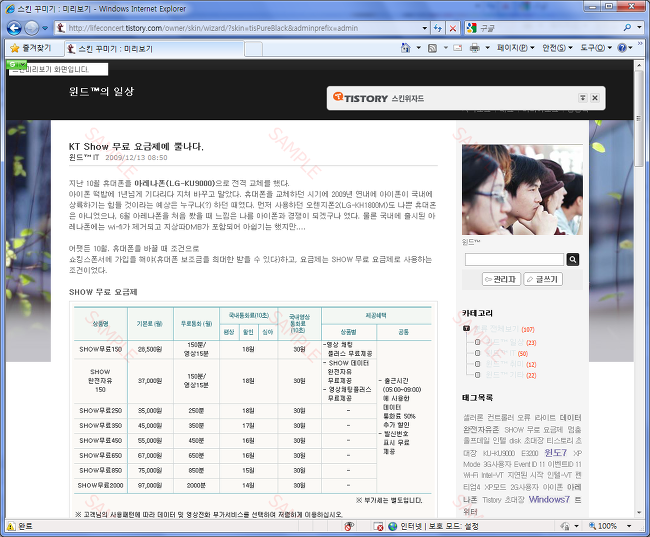This screenshot has height=537, width=650.
Task: Open the Home button dropdown arrow
Action: [418, 48]
